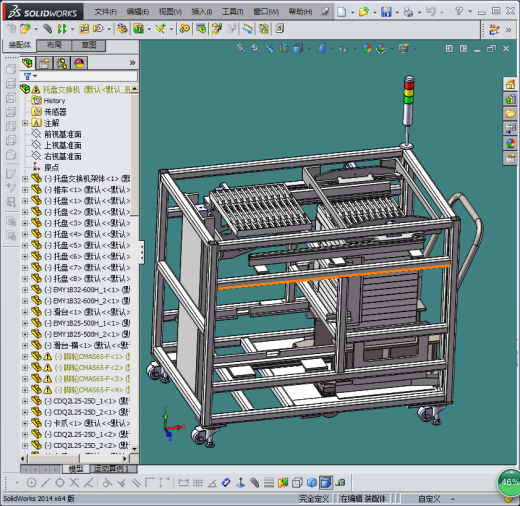Click the 自定义 units status bar text
520x506 pixels.
(429, 499)
